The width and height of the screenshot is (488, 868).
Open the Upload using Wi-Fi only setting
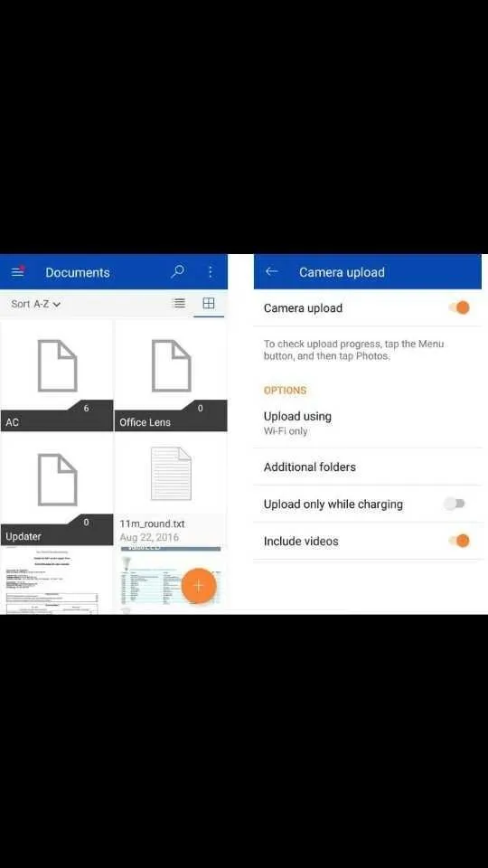click(368, 423)
